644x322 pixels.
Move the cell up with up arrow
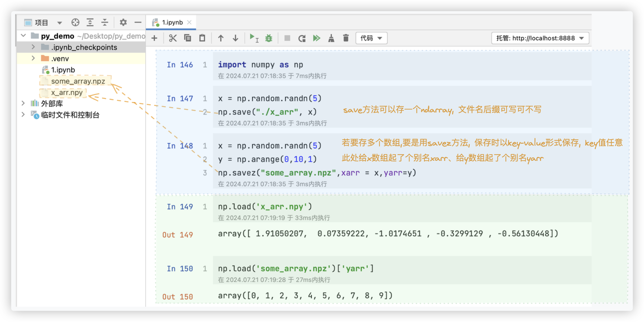click(221, 38)
